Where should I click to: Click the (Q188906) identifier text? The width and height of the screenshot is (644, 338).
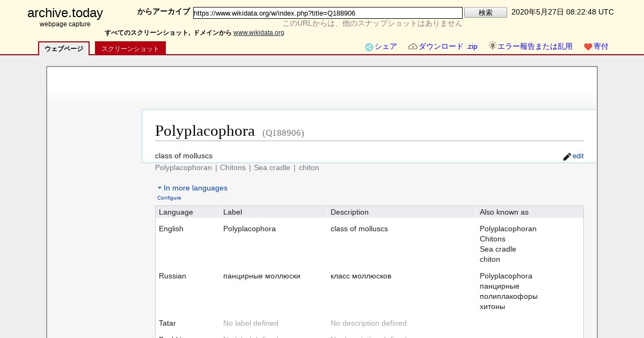pos(283,133)
